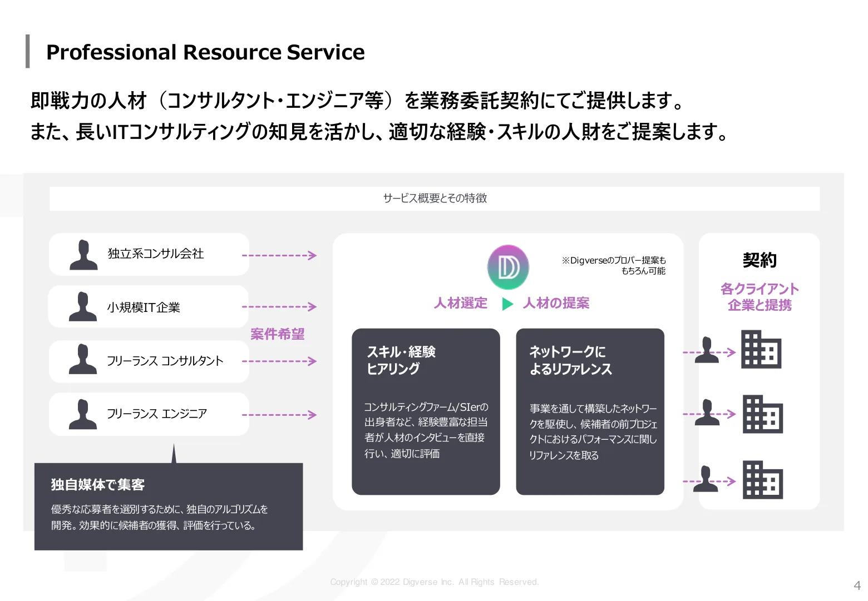Click the headline starting "即戦力の人材"
Viewport: 868px width, 601px height.
[x=357, y=101]
